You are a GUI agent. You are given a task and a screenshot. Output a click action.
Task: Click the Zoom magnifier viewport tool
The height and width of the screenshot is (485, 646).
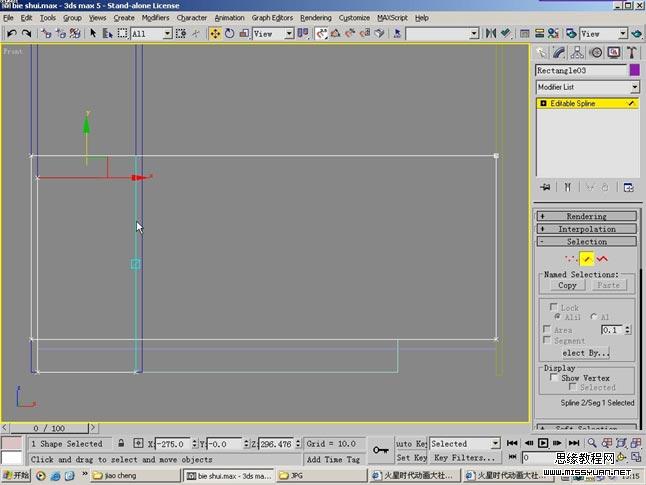[592, 443]
